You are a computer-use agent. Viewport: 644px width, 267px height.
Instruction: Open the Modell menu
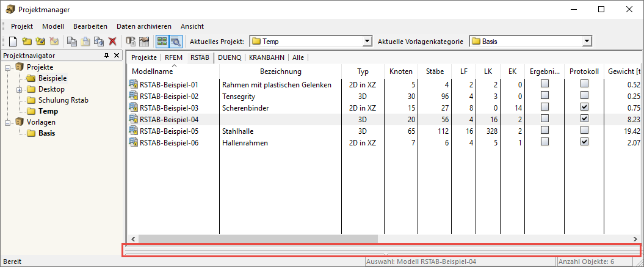[53, 26]
